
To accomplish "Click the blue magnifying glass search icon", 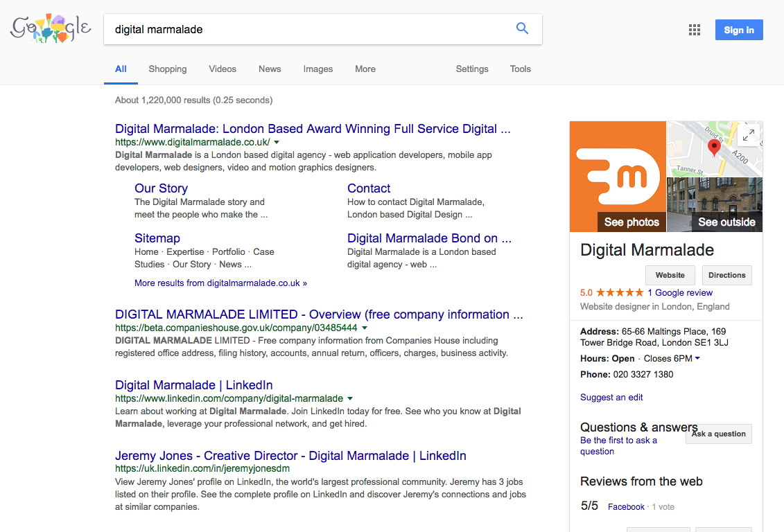I will pyautogui.click(x=522, y=29).
